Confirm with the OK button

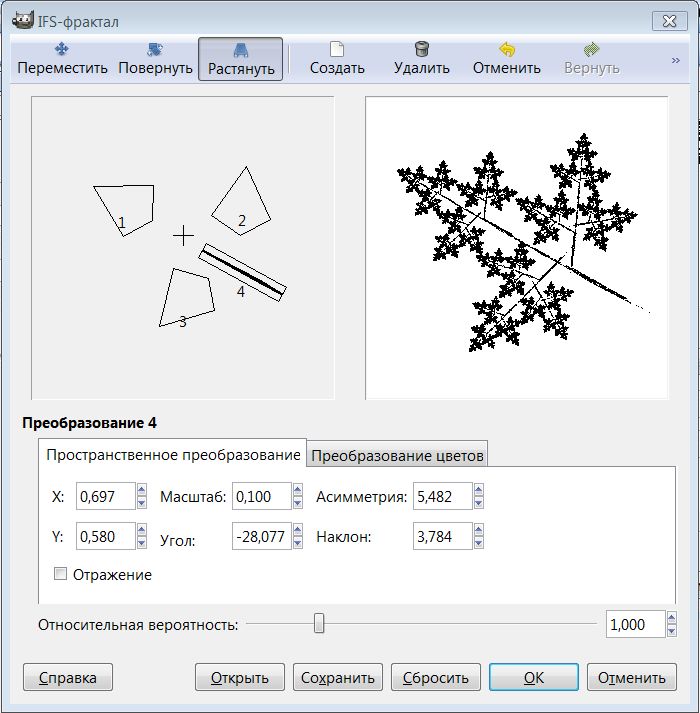click(534, 677)
